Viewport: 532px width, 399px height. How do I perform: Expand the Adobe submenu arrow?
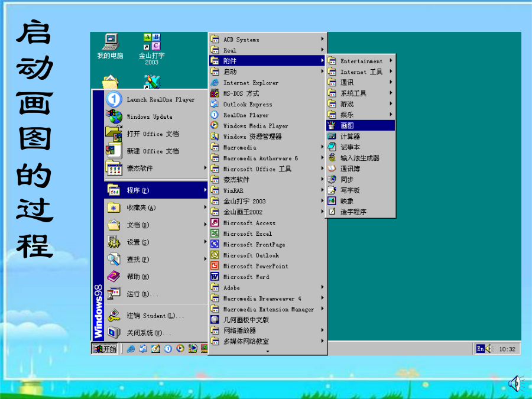[x=322, y=287]
